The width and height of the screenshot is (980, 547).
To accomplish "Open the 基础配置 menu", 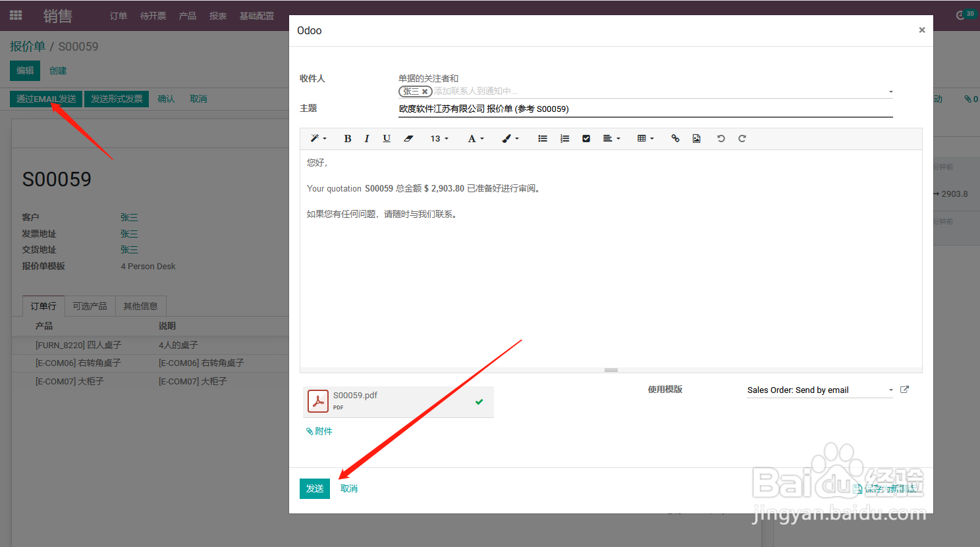I will [x=257, y=16].
